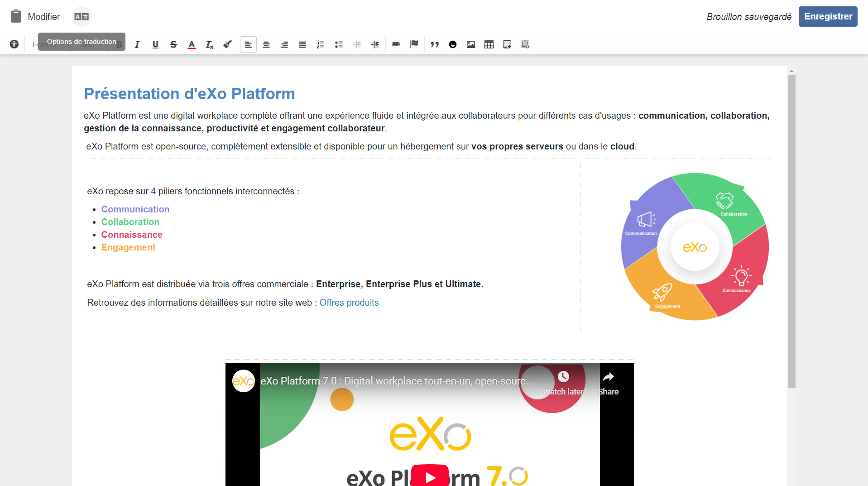Center align the text
The width and height of the screenshot is (868, 486).
[266, 44]
